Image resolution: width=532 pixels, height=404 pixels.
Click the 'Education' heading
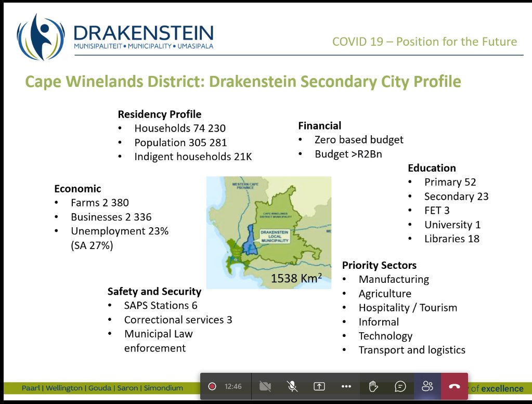point(432,168)
